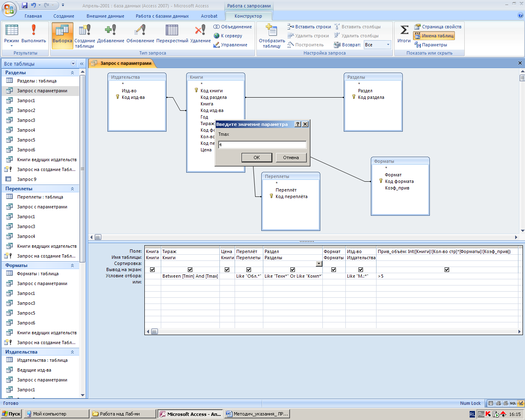525x420 pixels.
Task: Collapse the Форматы group
Action: tap(73, 265)
